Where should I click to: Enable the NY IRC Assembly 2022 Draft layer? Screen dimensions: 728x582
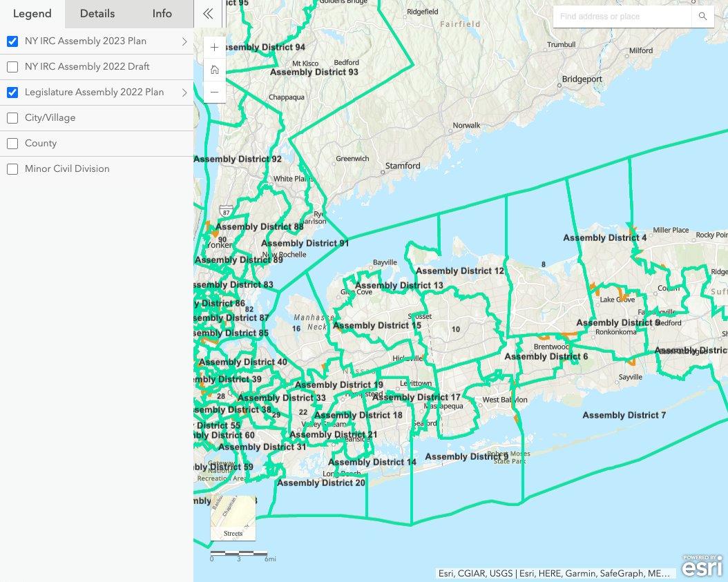coord(12,66)
